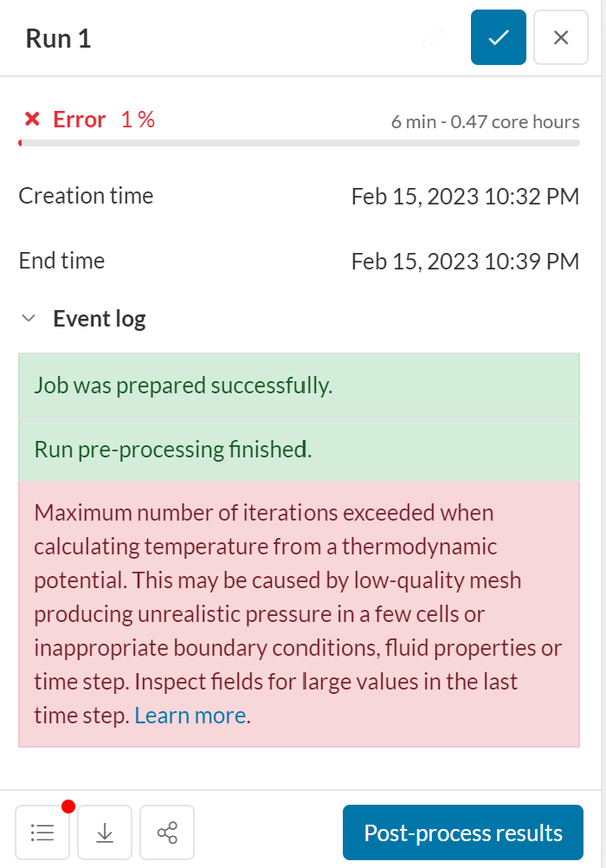Open the event list icon with notification dot
This screenshot has width=606, height=868.
coord(42,832)
